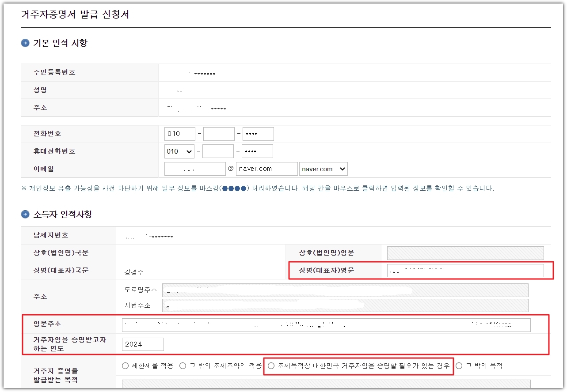Click the masked last digits of 전화번호
The height and width of the screenshot is (392, 567).
(x=258, y=133)
